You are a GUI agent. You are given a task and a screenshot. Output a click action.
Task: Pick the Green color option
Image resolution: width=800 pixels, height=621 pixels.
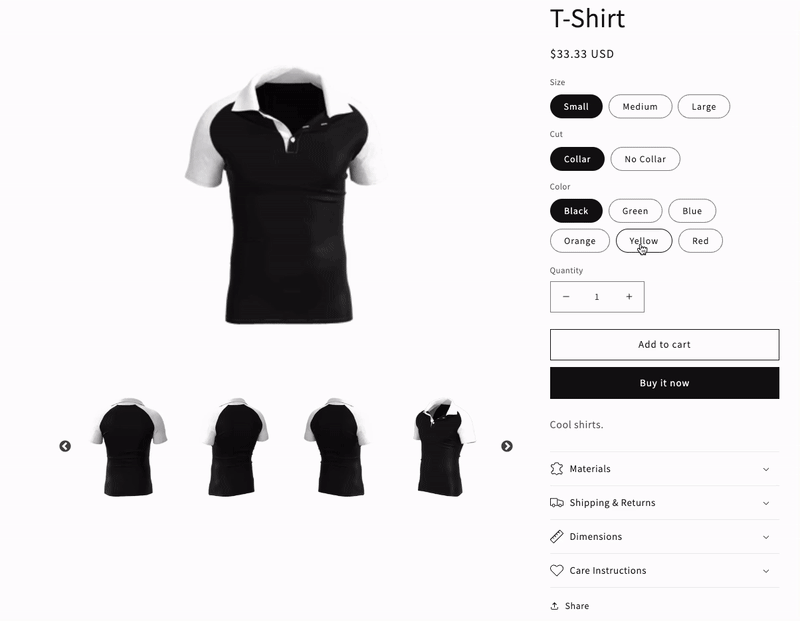(x=635, y=211)
